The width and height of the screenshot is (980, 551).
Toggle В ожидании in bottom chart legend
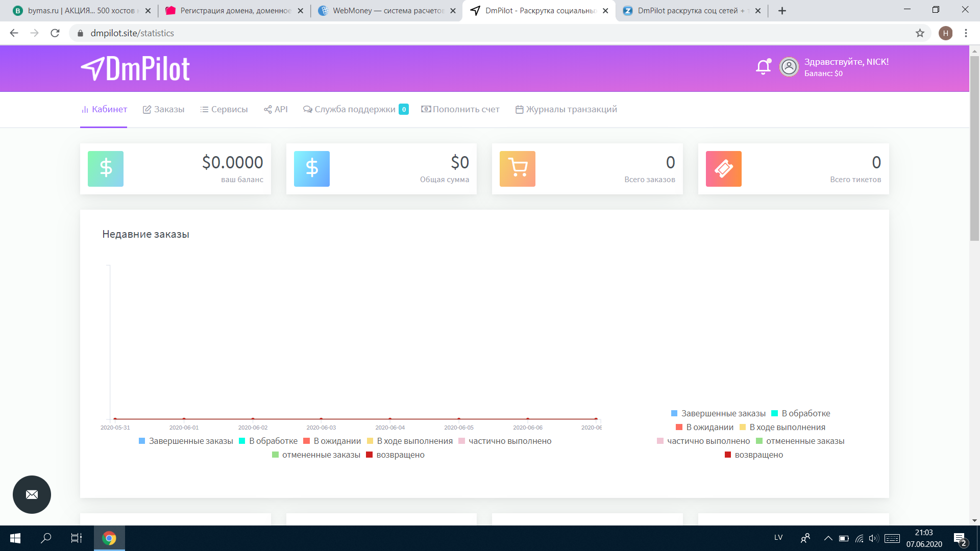point(332,441)
